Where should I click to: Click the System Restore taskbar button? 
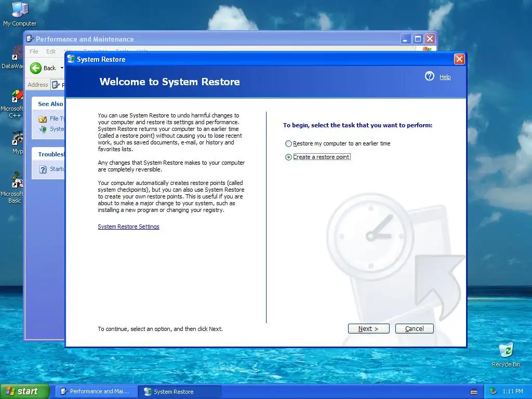pos(179,392)
